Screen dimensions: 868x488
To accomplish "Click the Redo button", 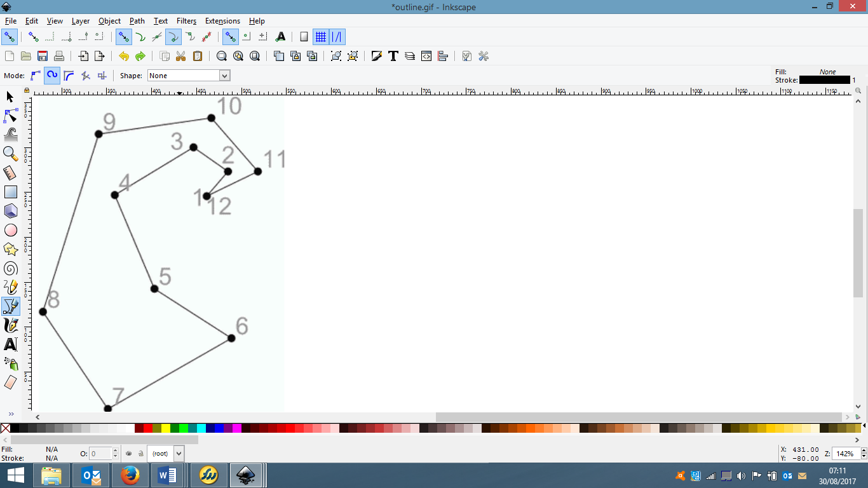I will click(139, 56).
